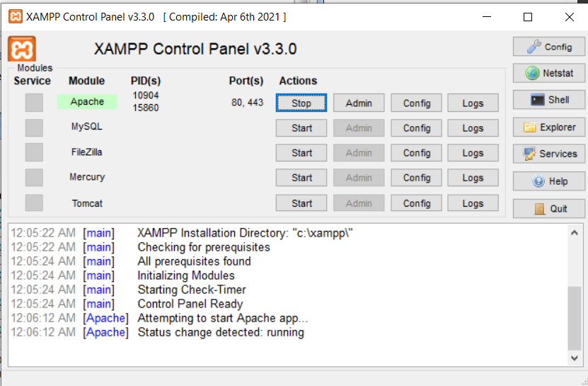The height and width of the screenshot is (386, 588).
Task: Start the Mercury module
Action: [301, 178]
